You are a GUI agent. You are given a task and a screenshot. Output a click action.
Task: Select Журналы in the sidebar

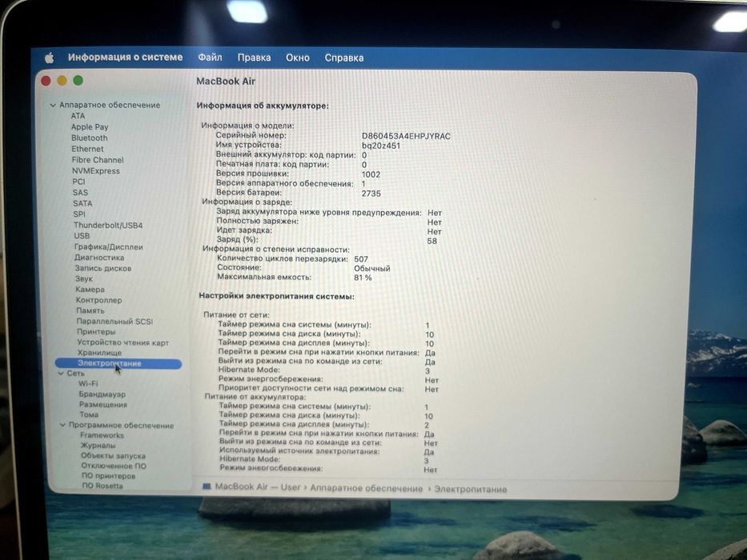tap(98, 446)
